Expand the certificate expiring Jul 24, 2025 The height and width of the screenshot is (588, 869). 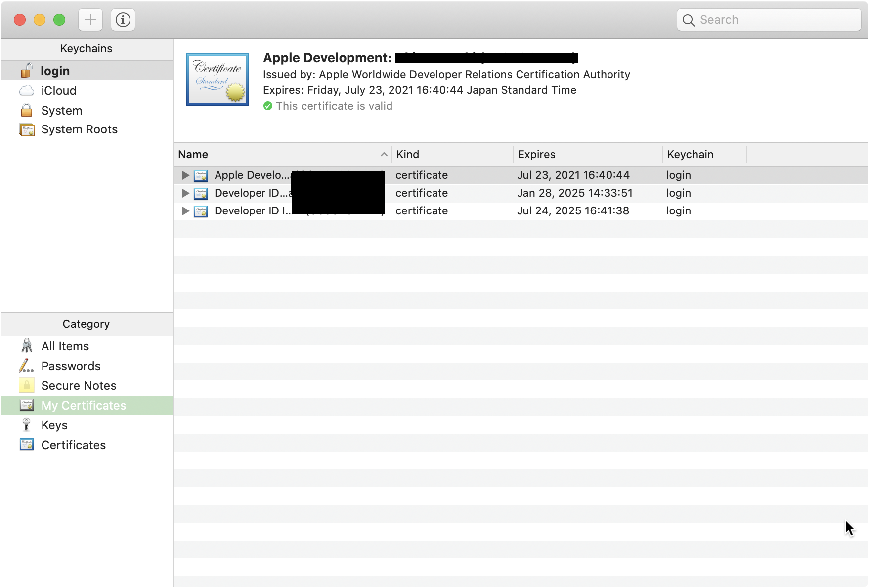click(x=185, y=211)
